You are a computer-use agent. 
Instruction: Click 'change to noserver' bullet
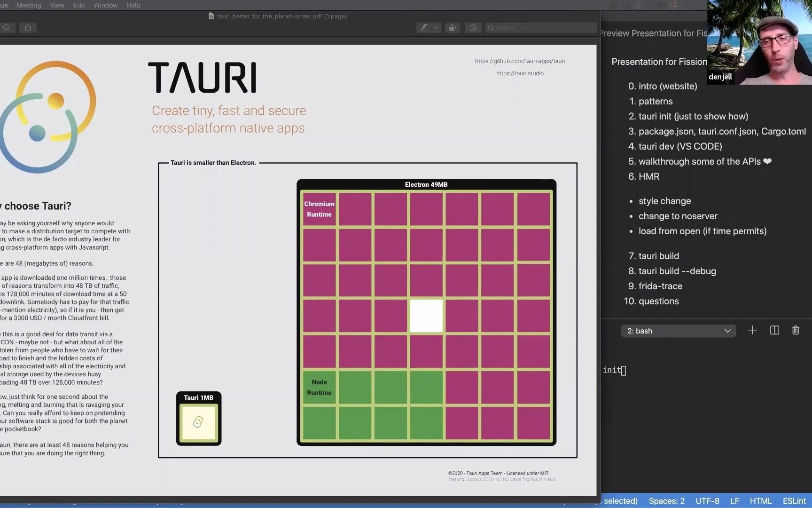678,216
